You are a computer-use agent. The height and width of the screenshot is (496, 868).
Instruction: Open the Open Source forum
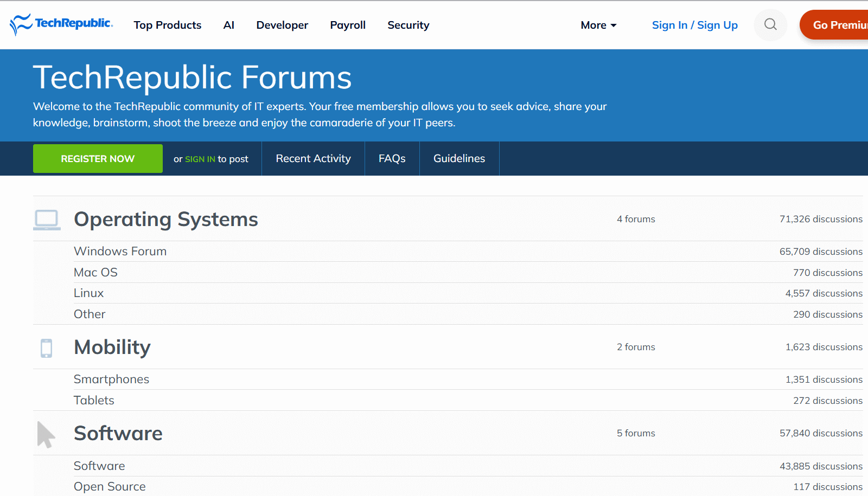(110, 486)
